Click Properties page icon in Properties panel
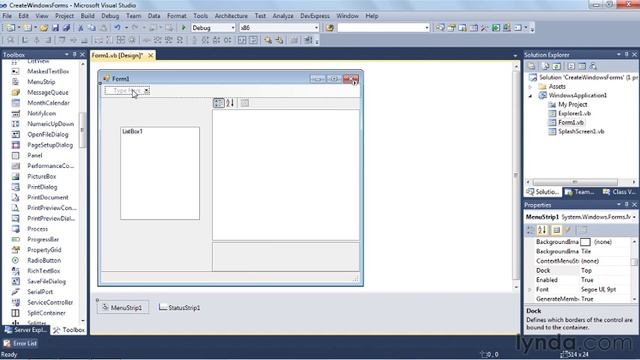This screenshot has height=360, width=640. pos(556,230)
